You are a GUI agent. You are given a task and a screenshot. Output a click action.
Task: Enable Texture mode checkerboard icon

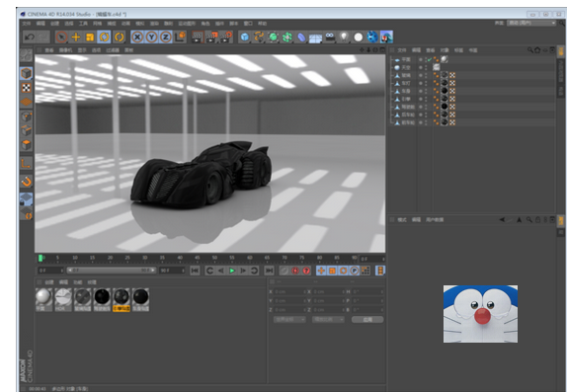click(26, 88)
